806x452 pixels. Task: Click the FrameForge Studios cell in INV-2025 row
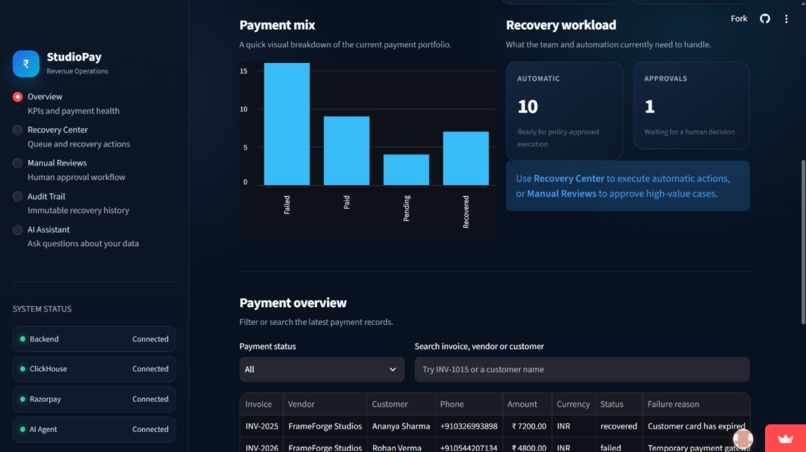tap(325, 426)
